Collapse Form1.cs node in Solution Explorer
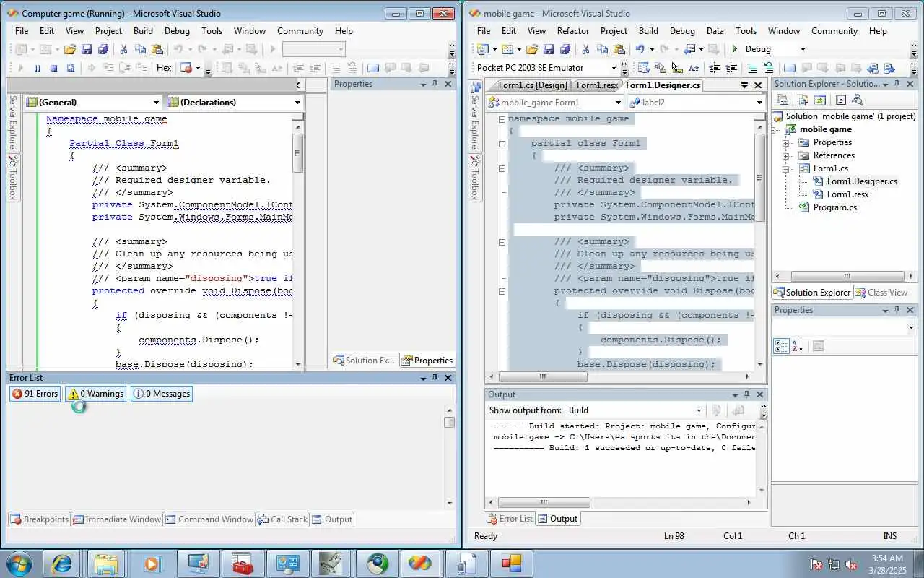Screen dimensions: 924x578 click(785, 168)
